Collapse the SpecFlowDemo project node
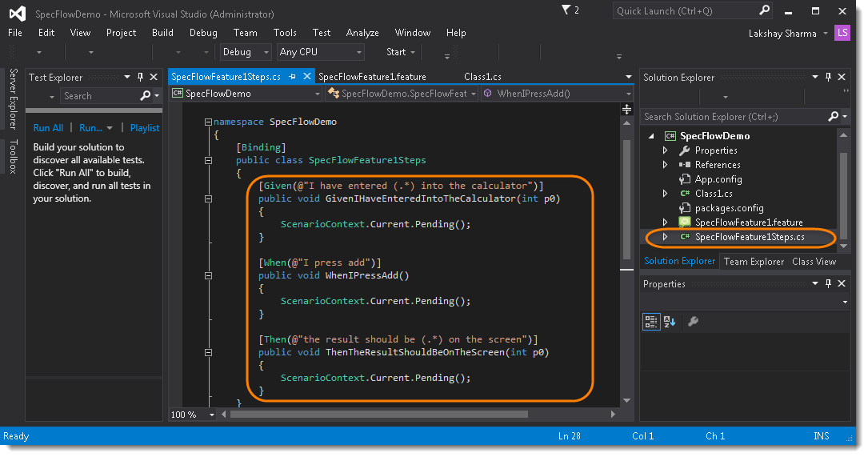 [651, 136]
